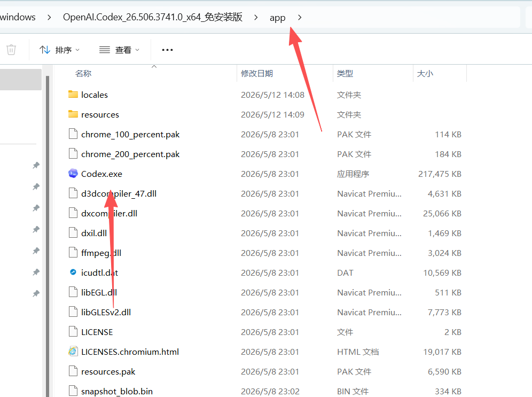
Task: Open the locales folder icon
Action: click(x=73, y=95)
